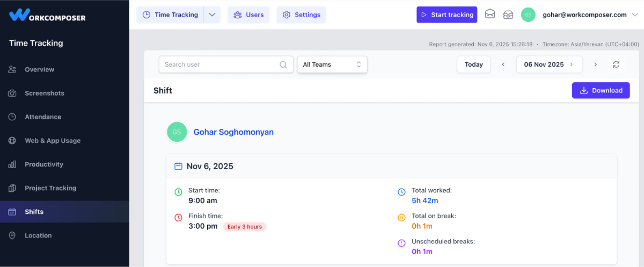
Task: Download the shift report
Action: [601, 90]
